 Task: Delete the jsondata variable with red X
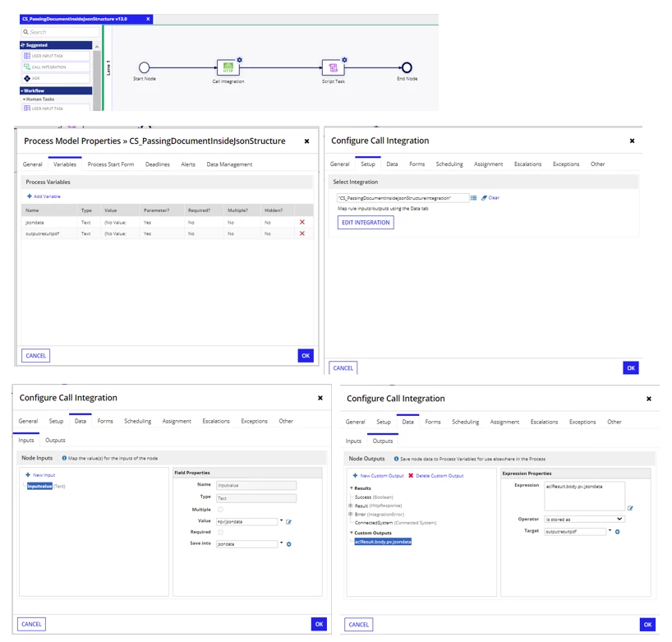pos(302,222)
